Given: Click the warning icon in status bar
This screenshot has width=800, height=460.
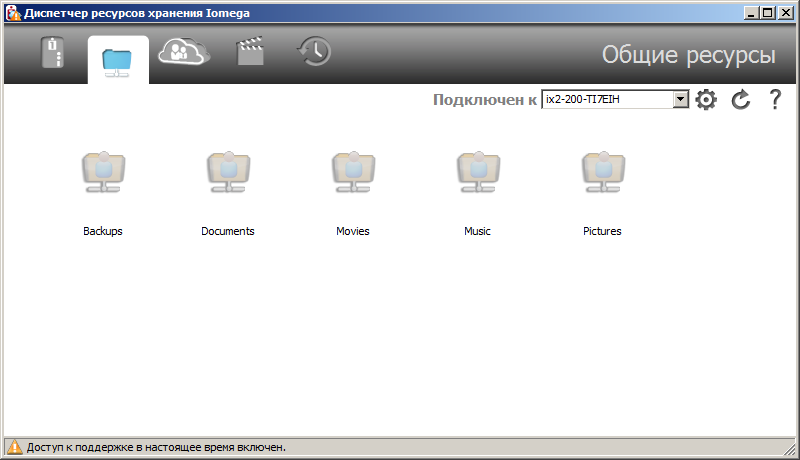Looking at the screenshot, I should pos(15,447).
